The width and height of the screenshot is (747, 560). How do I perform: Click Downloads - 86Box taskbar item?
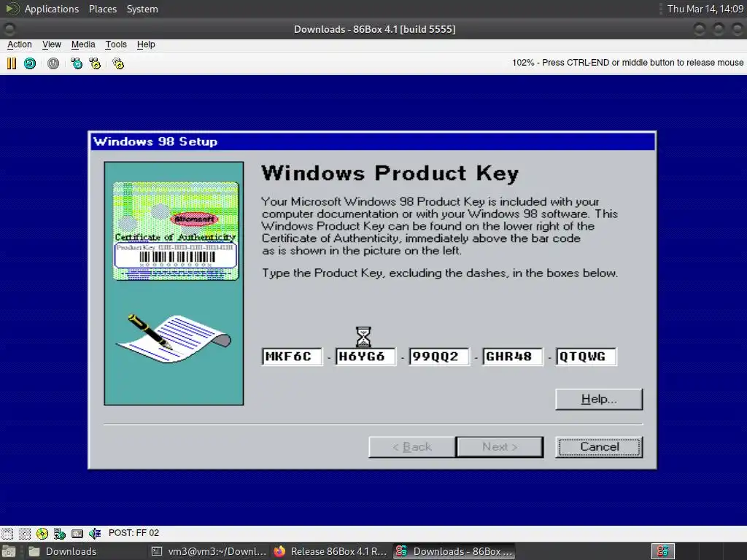pyautogui.click(x=454, y=551)
